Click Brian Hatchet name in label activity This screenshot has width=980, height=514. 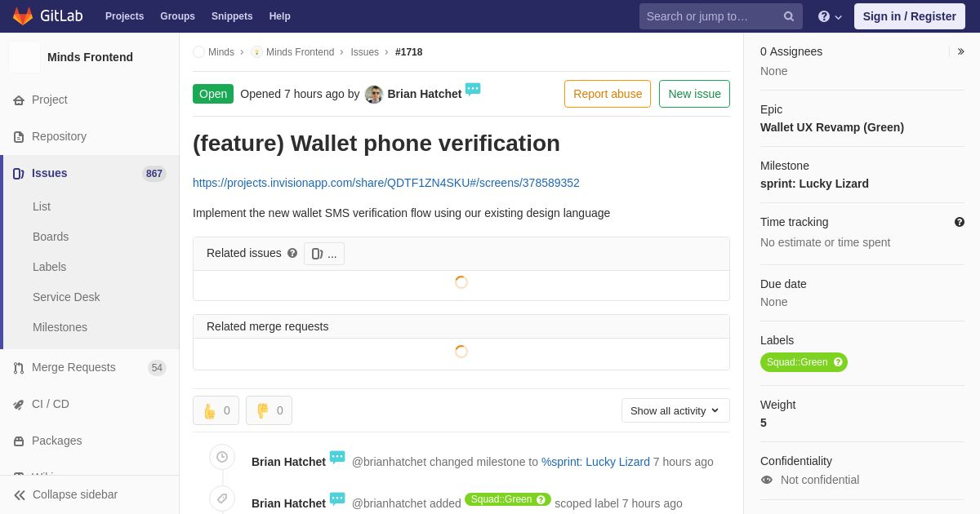pyautogui.click(x=288, y=503)
